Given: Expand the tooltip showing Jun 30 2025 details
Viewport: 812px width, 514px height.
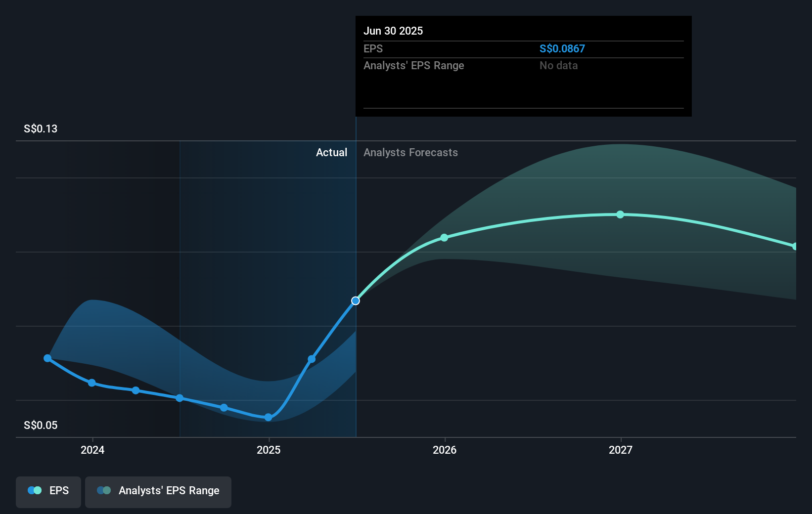Looking at the screenshot, I should pos(523,66).
